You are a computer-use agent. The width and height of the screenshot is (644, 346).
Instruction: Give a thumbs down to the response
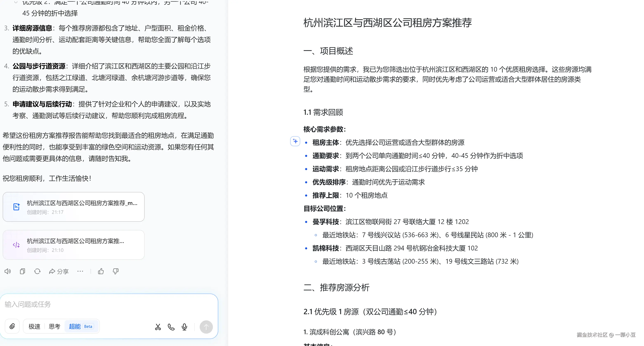pyautogui.click(x=116, y=271)
